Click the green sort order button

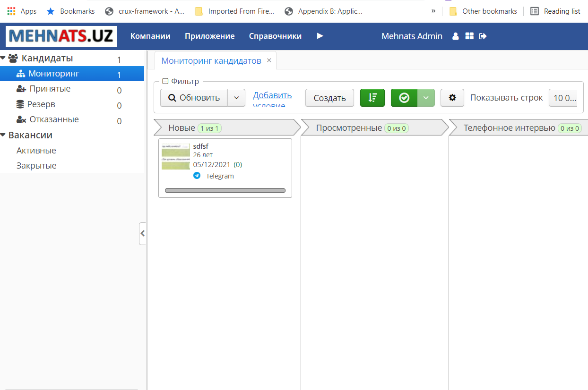click(372, 98)
